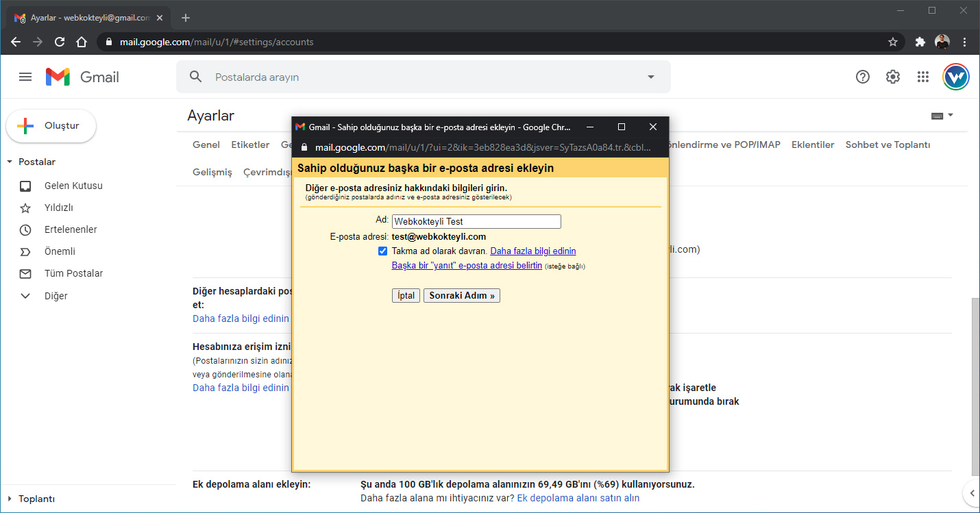Screen dimensions: 980x513
Task: Click the Chrome home icon
Action: pos(82,42)
